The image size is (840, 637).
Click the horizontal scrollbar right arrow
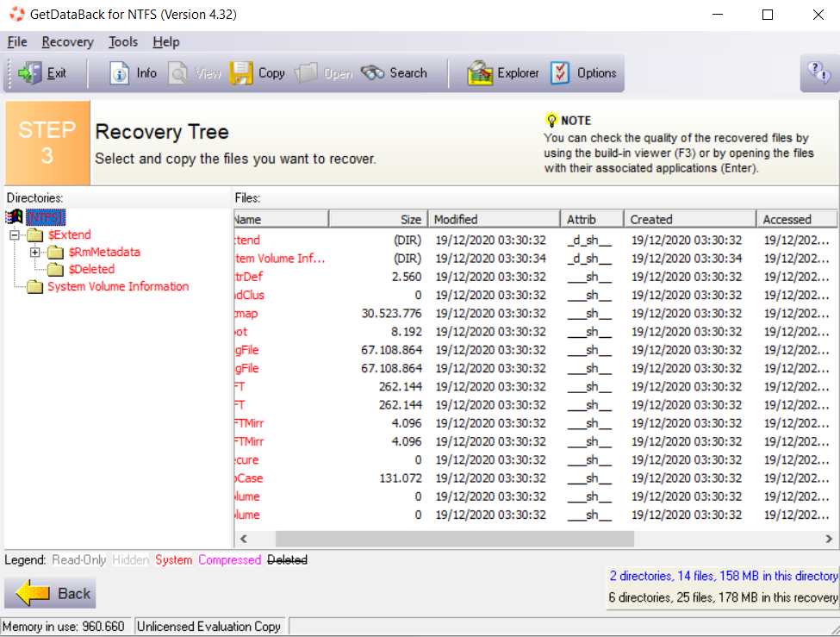pyautogui.click(x=829, y=539)
